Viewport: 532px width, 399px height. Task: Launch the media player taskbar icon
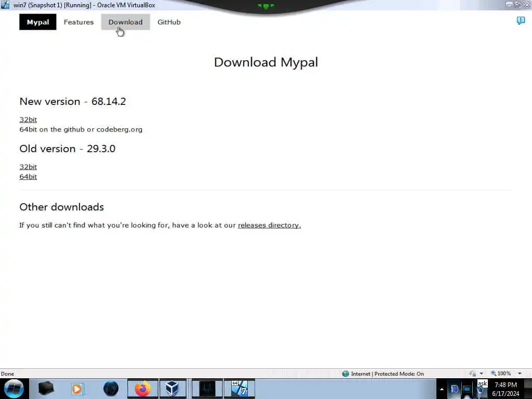(77, 389)
